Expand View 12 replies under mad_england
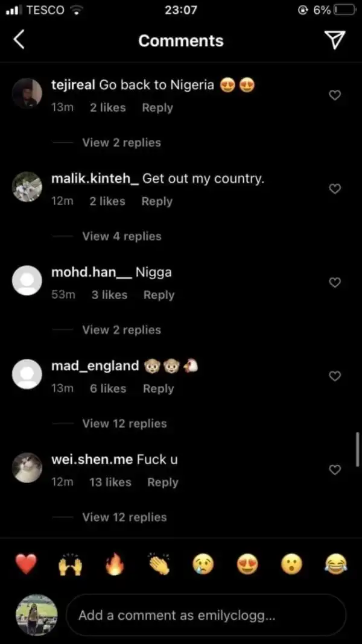 [x=124, y=423]
